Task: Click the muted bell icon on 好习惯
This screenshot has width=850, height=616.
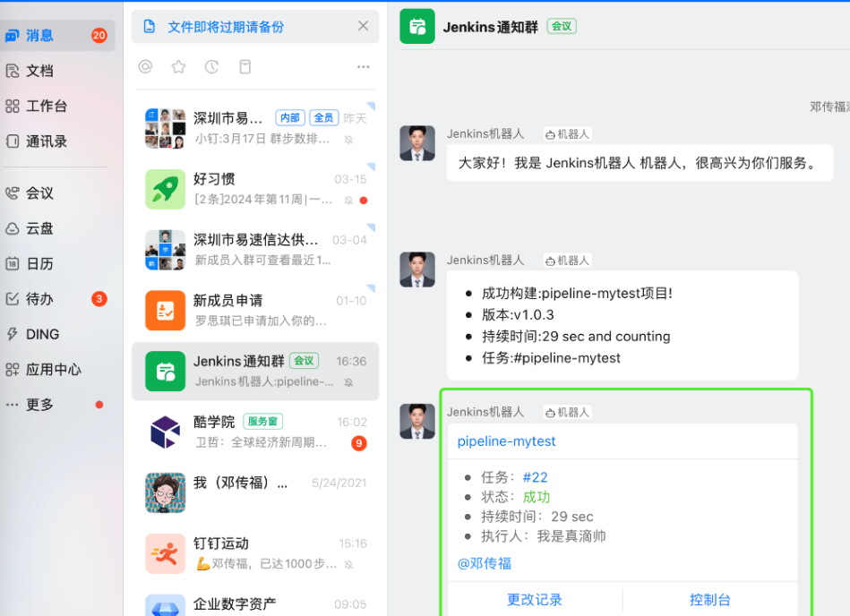Action: (349, 201)
